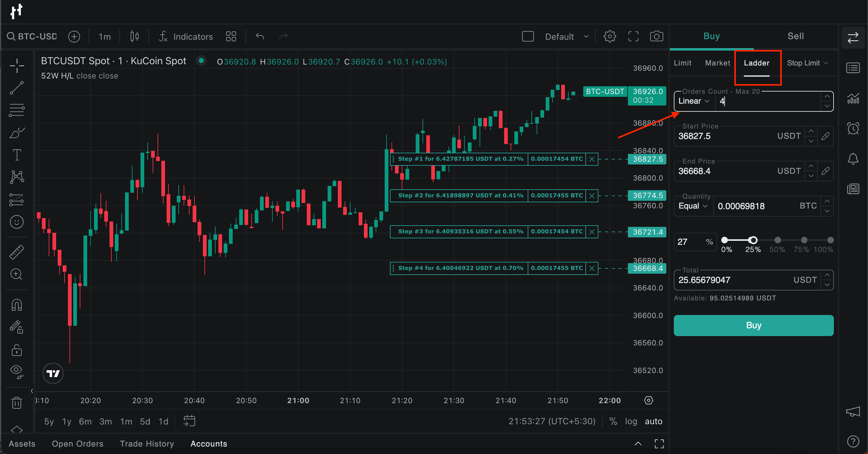Collapse the bottom panel chevron

point(638,443)
